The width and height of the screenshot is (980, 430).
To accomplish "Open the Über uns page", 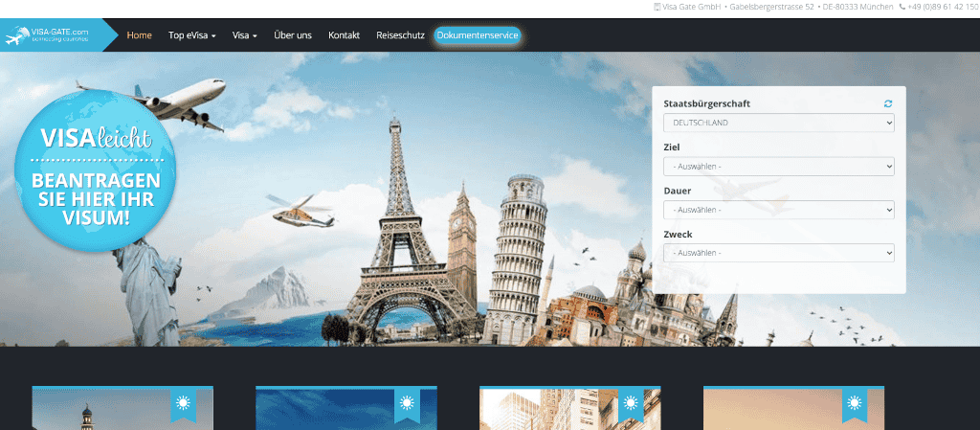I will click(293, 35).
